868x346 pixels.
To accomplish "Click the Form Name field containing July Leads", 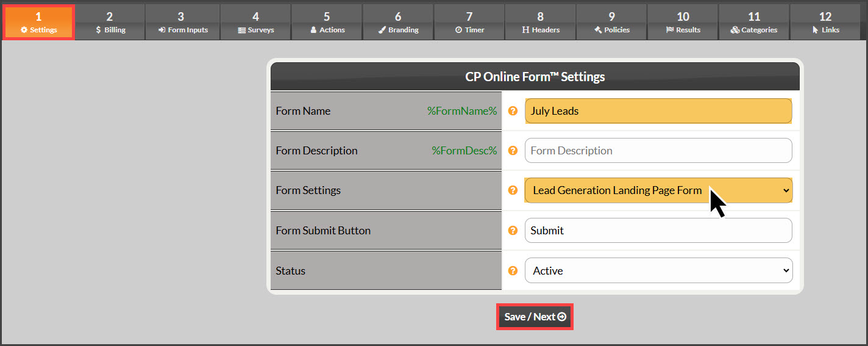I will (x=658, y=111).
